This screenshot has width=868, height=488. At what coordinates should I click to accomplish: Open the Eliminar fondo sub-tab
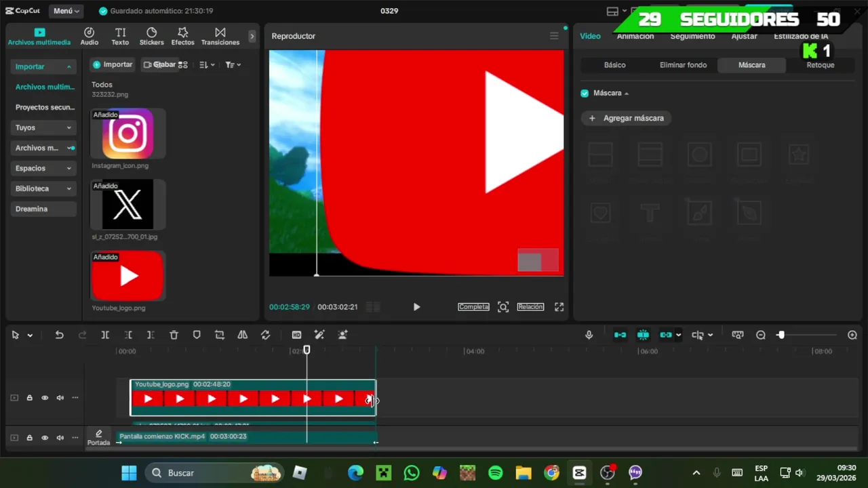pos(683,65)
